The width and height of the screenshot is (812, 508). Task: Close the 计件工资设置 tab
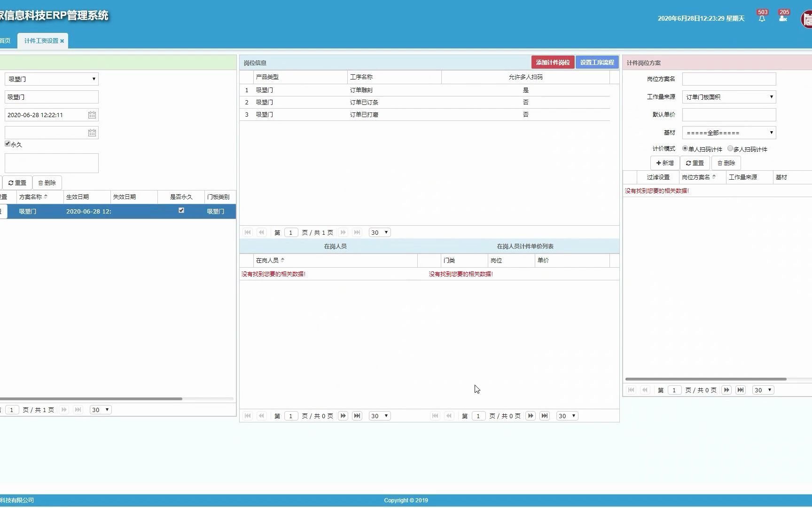[x=62, y=41]
